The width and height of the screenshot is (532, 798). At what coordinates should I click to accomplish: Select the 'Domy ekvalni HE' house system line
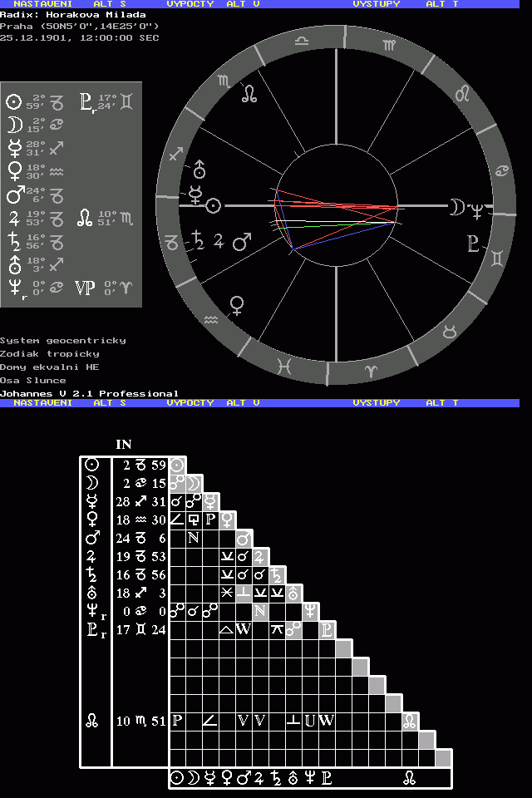[49, 367]
